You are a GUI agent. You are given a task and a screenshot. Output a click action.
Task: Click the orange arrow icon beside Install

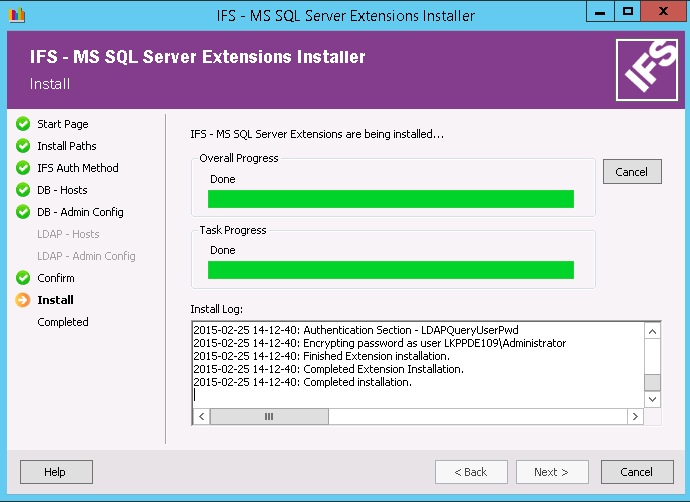point(23,300)
